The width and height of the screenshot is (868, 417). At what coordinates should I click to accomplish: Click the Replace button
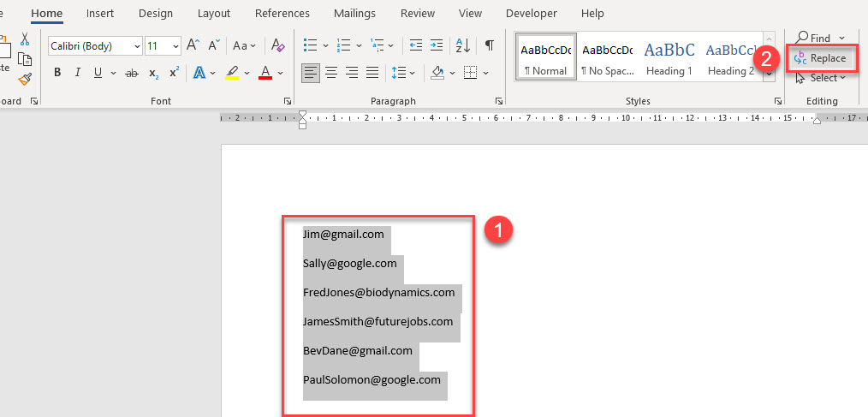(x=820, y=58)
